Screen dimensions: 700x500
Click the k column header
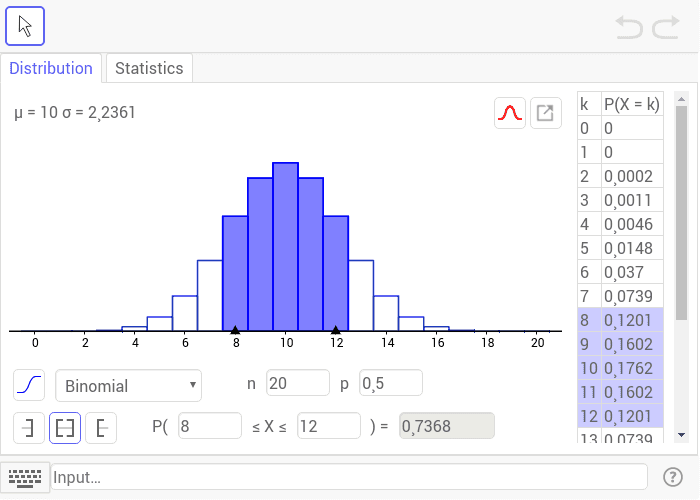pos(589,104)
